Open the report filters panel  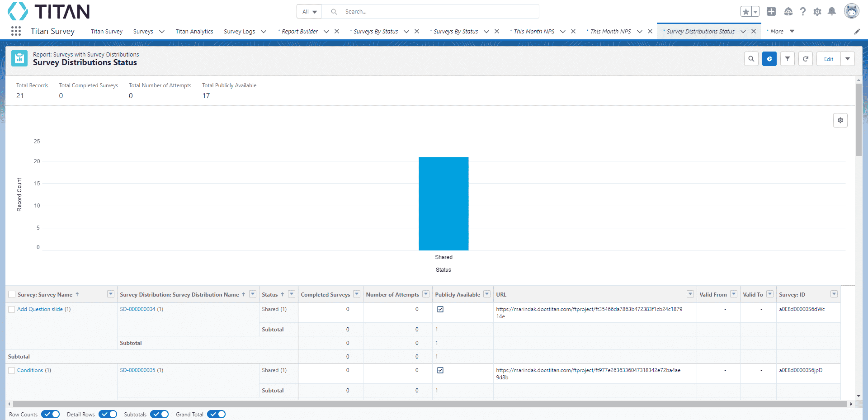pos(787,59)
